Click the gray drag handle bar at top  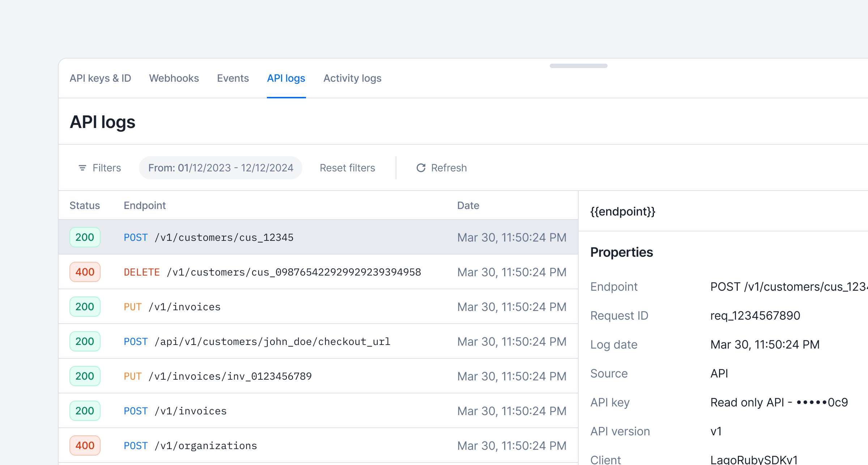578,66
